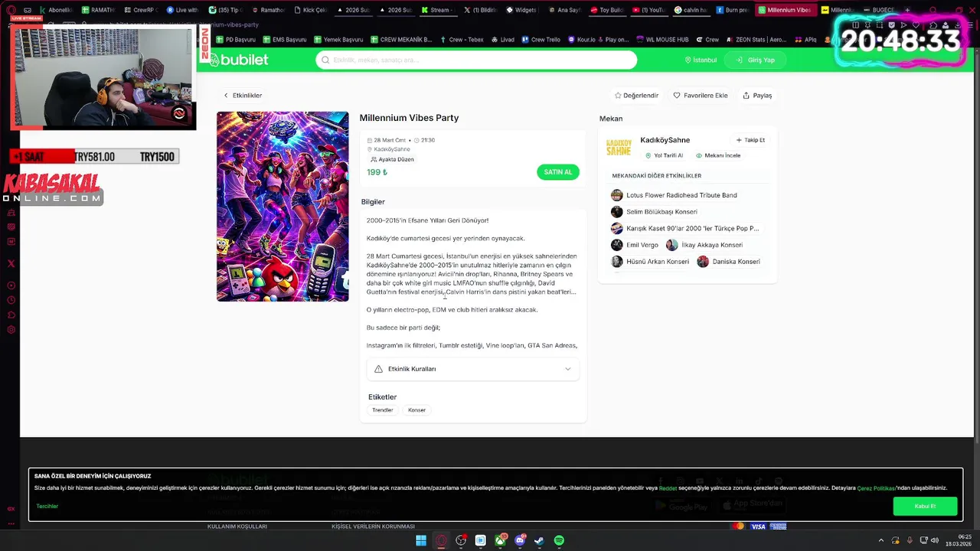The height and width of the screenshot is (551, 980).
Task: Open Mekanı İncele eye link
Action: click(x=718, y=155)
